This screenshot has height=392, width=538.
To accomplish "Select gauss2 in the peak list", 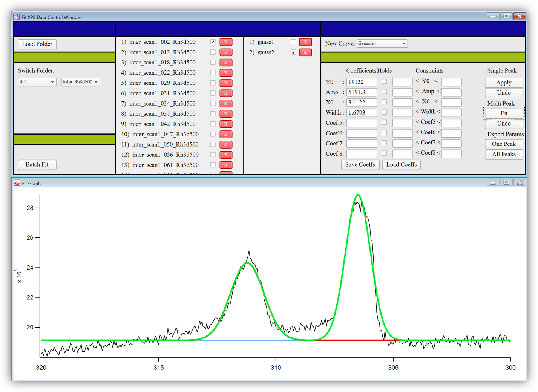I will [266, 52].
